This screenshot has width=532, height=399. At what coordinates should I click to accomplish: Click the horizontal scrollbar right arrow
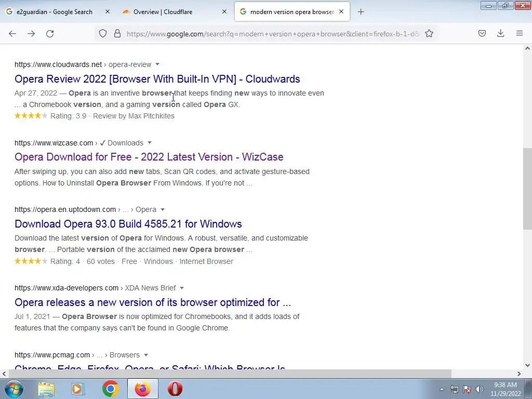coord(519,374)
